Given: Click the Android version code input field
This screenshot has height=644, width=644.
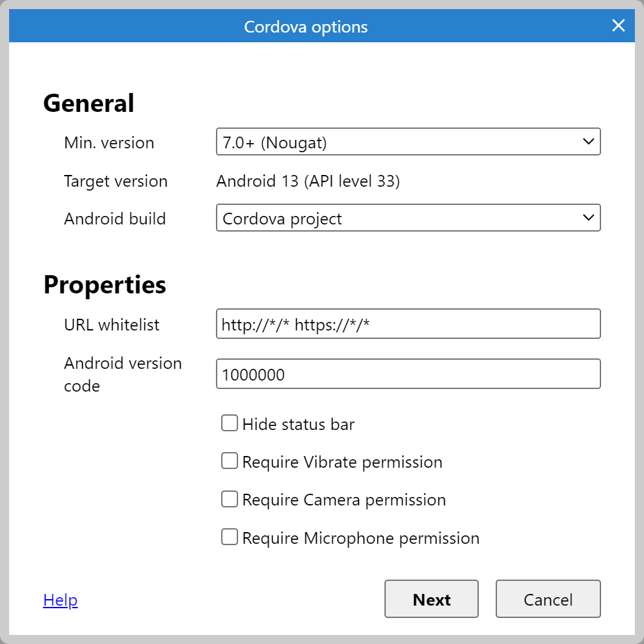Looking at the screenshot, I should tap(408, 373).
